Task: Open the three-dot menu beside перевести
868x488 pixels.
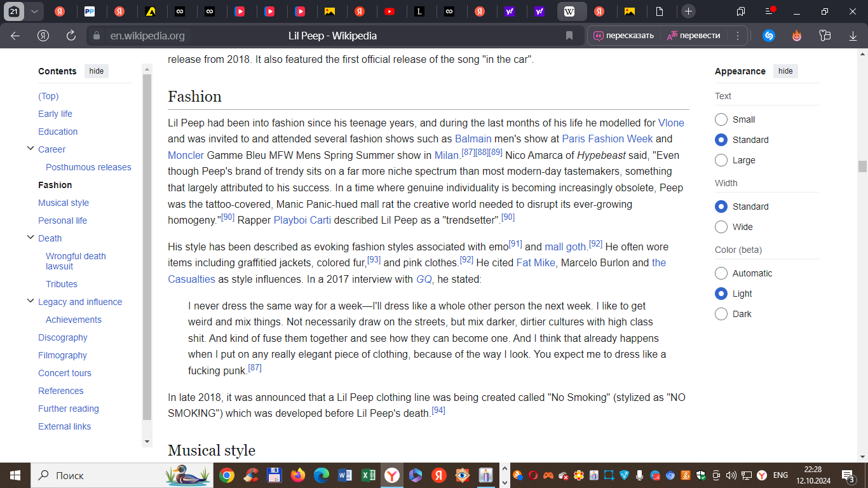Action: pyautogui.click(x=737, y=36)
